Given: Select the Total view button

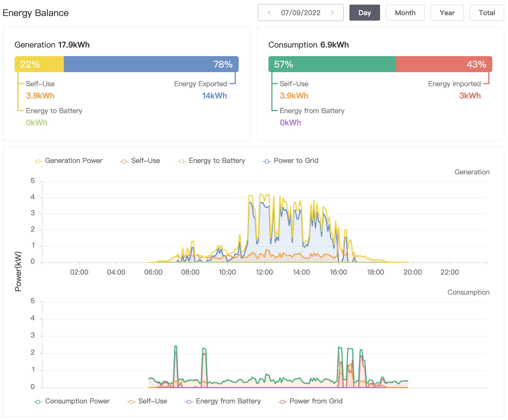Looking at the screenshot, I should click(487, 13).
